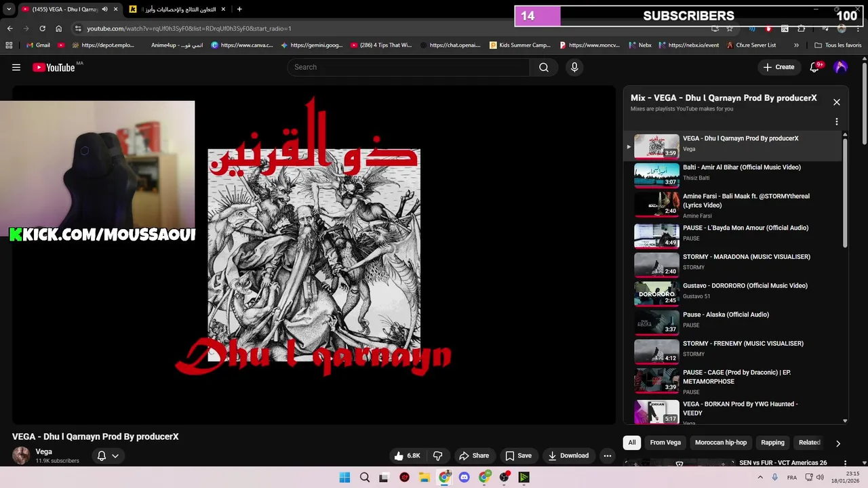Open Discord from the taskbar
This screenshot has width=868, height=488.
pyautogui.click(x=465, y=477)
